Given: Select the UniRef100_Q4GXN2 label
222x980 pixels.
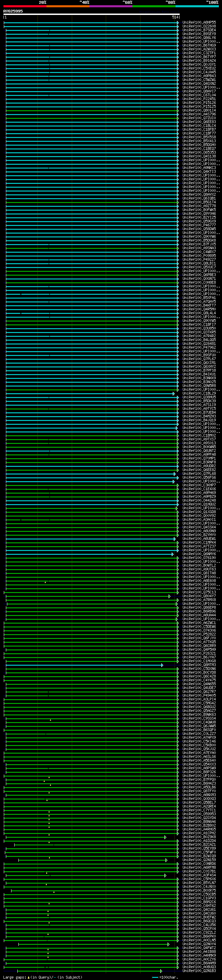Looking at the screenshot, I should click(199, 84).
